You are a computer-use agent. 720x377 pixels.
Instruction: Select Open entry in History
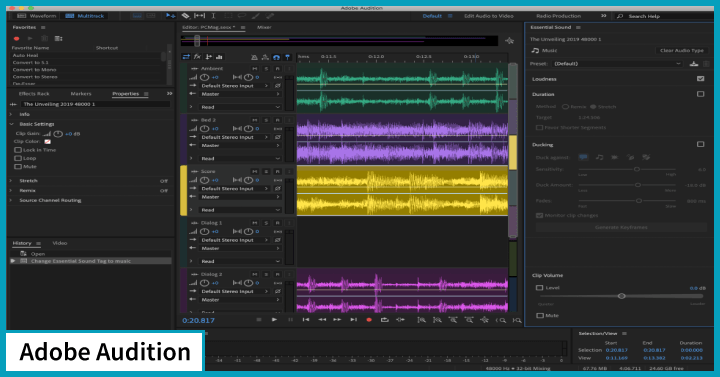[38, 254]
